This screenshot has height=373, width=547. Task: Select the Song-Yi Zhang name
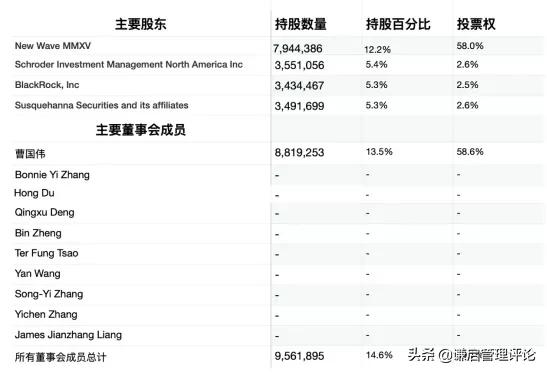[49, 294]
